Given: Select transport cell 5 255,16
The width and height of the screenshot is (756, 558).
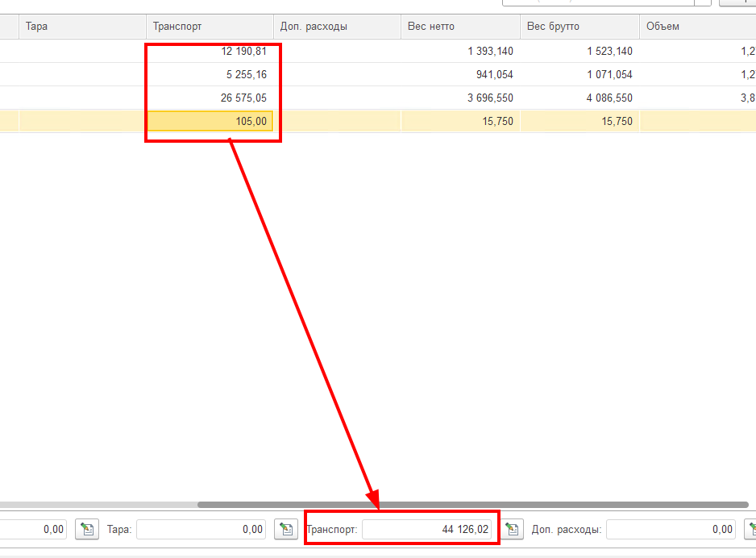Looking at the screenshot, I should (x=210, y=74).
